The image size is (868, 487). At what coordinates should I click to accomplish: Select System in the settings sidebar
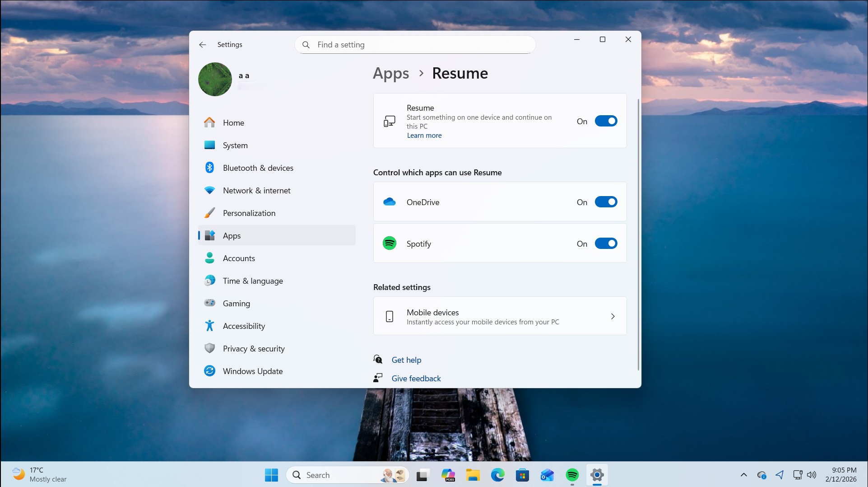pos(235,145)
